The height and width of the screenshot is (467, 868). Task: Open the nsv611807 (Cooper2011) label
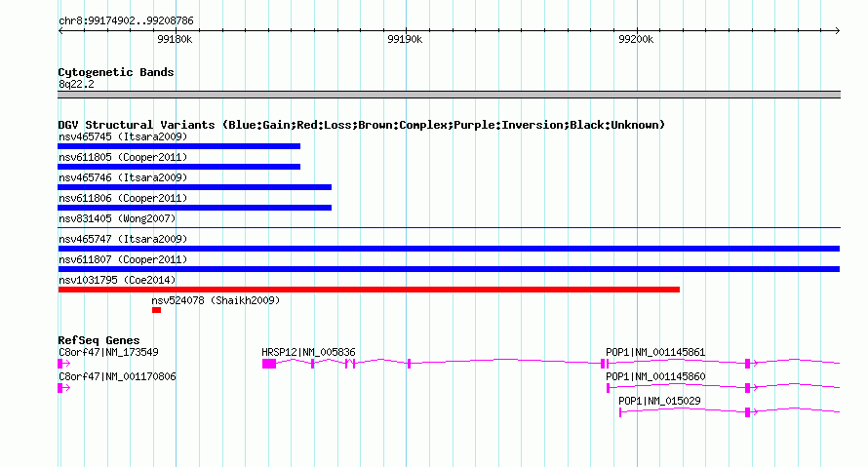[123, 259]
